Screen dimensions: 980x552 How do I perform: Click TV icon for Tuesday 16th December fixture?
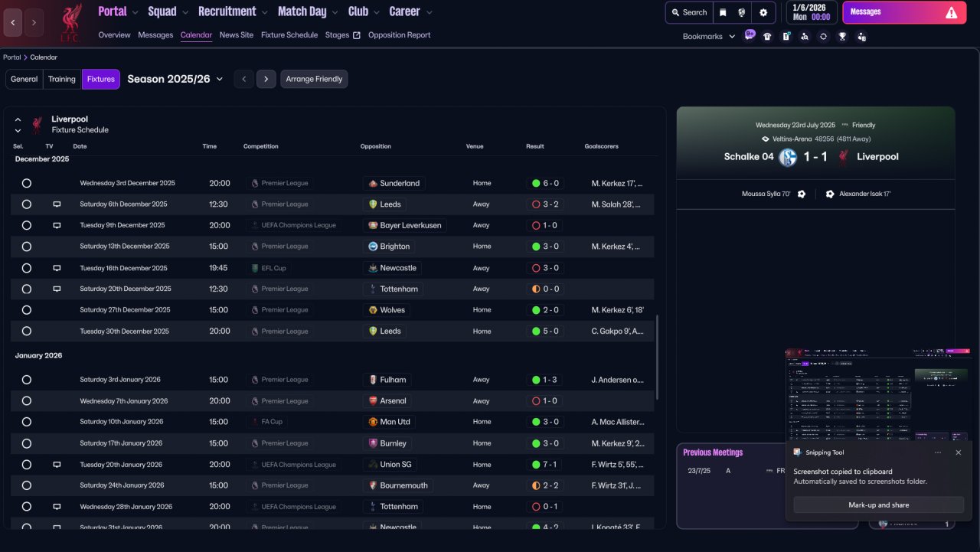(x=57, y=268)
